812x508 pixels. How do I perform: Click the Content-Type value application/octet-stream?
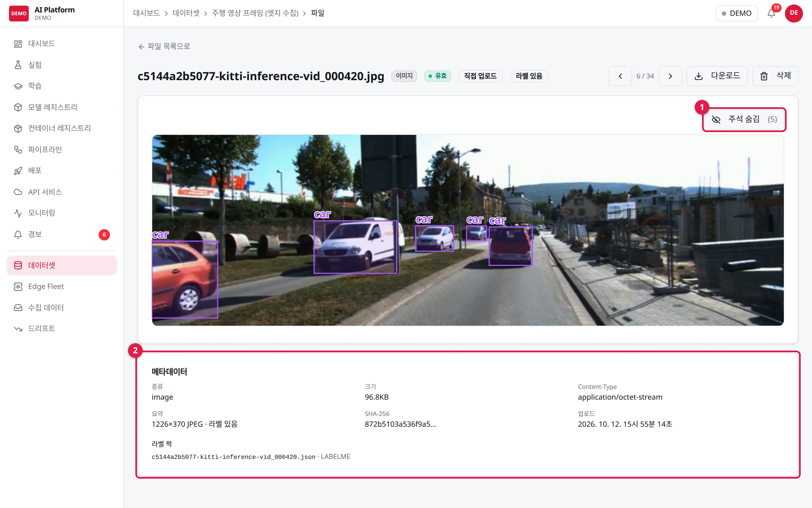620,397
